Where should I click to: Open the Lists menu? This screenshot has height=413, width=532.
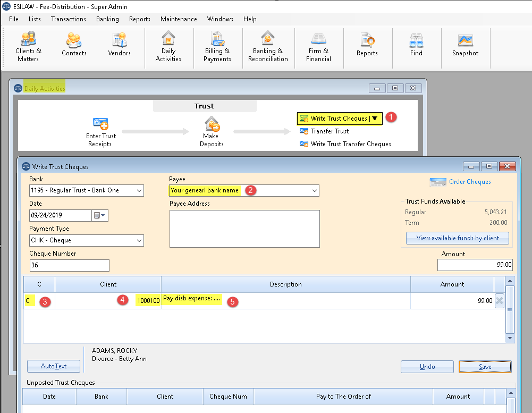point(35,19)
